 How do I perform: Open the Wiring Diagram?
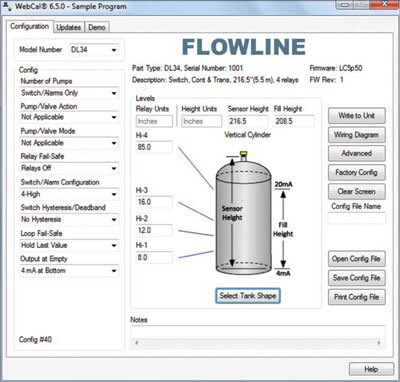pos(357,135)
